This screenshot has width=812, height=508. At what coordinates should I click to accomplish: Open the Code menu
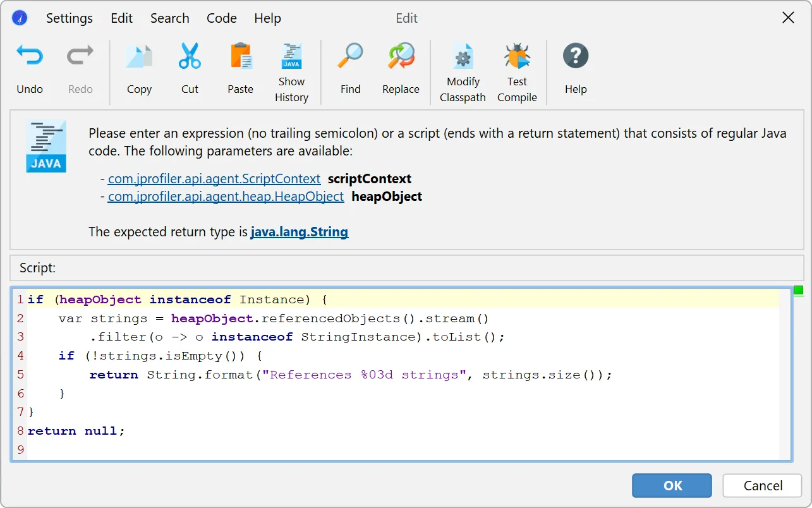click(x=222, y=18)
